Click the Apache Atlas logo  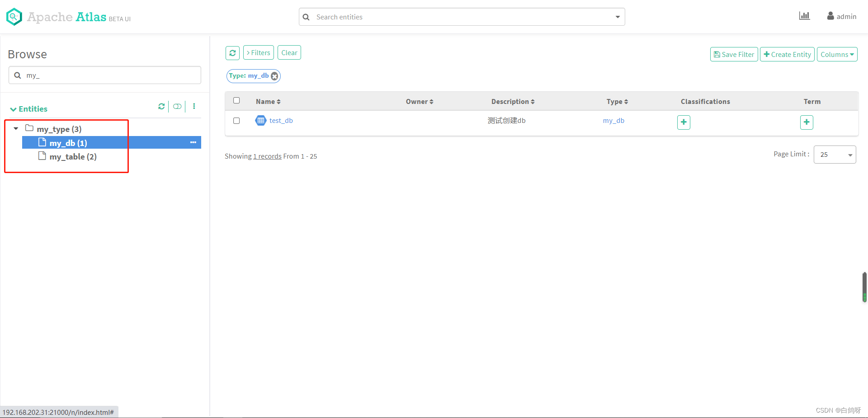pyautogui.click(x=68, y=17)
